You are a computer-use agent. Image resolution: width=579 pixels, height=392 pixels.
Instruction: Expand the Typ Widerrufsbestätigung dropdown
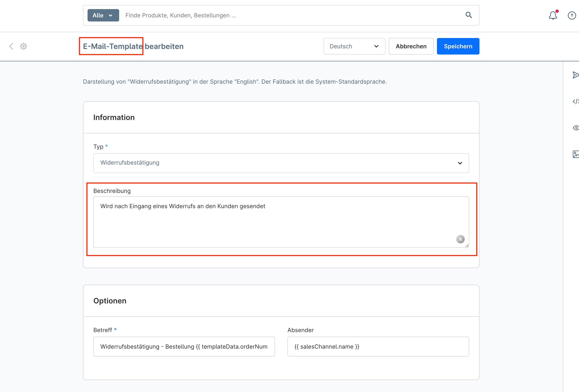[281, 163]
